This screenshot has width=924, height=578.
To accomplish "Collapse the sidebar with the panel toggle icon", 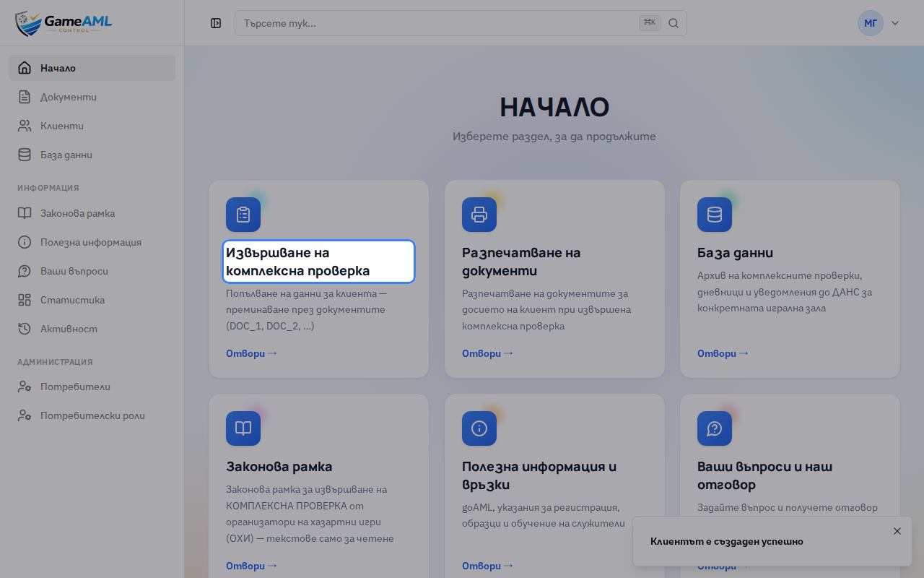I will (x=216, y=23).
